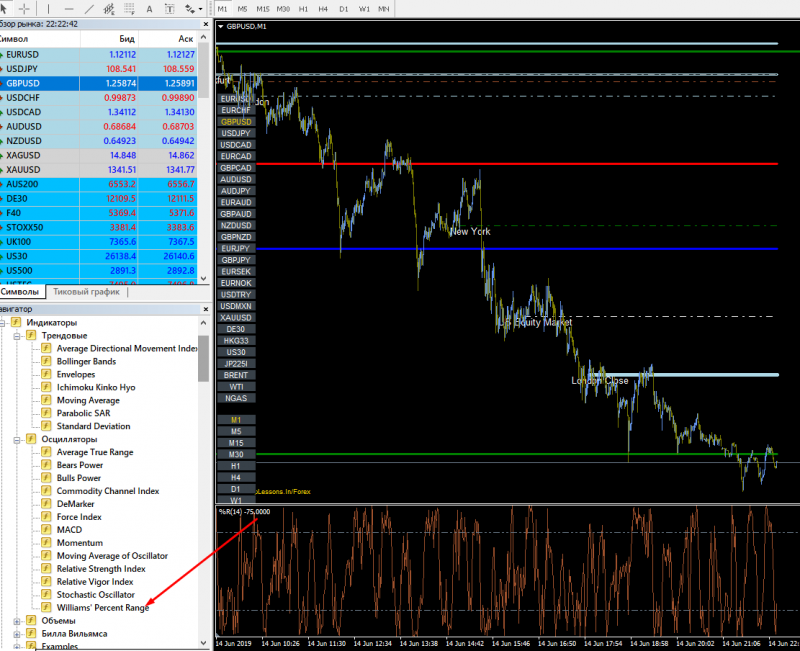Viewport: 800px width, 651px height.
Task: Click the BRENT symbol button on chart
Action: 236,375
